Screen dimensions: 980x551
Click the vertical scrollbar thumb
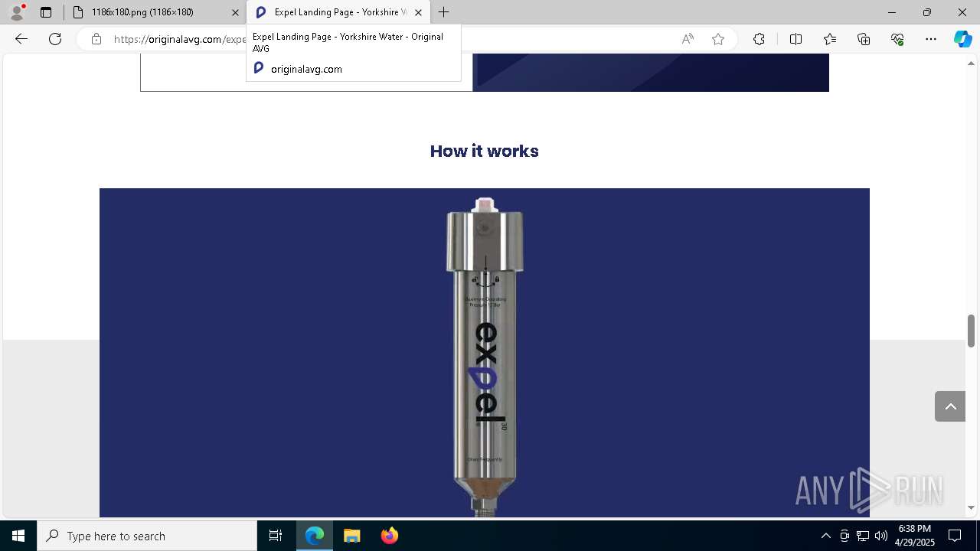971,330
